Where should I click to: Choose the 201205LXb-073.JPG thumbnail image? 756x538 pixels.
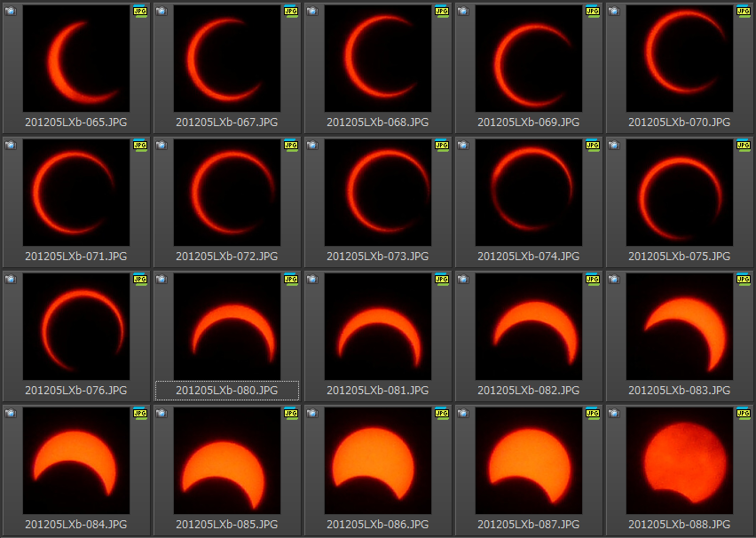[378, 193]
